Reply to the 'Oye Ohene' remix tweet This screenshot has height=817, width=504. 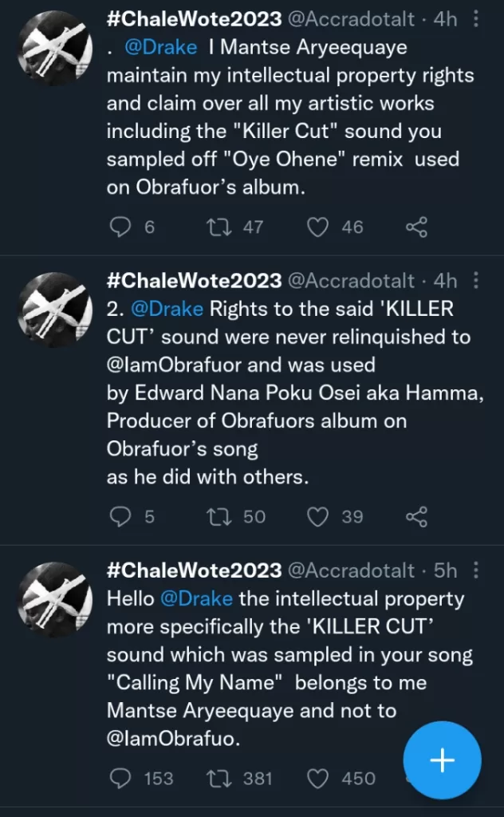pyautogui.click(x=120, y=227)
